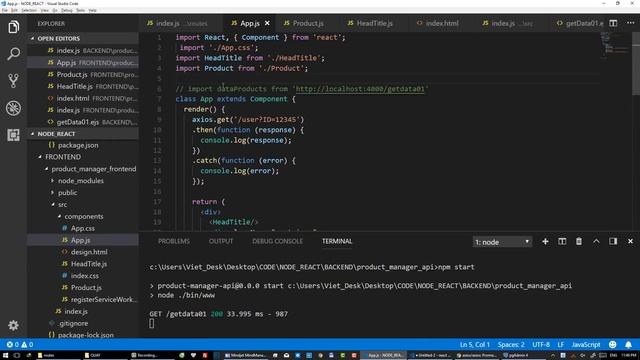Open the Debug menu
Image resolution: width=640 pixels, height=360 pixels.
click(67, 10)
